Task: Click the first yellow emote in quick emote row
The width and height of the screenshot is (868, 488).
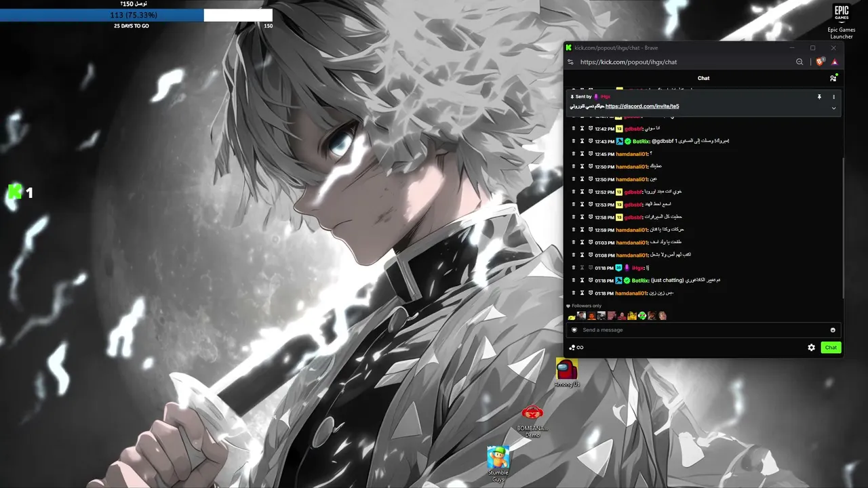Action: 572,317
